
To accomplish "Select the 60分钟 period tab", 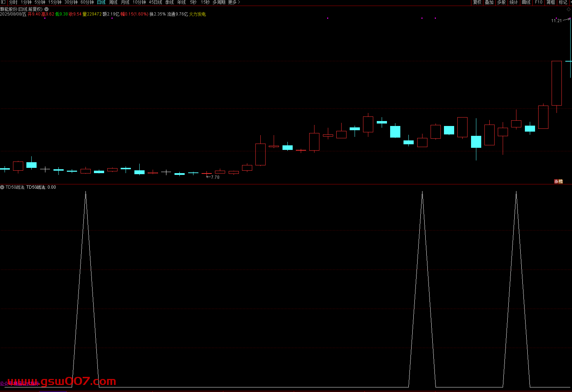I will tap(87, 2).
